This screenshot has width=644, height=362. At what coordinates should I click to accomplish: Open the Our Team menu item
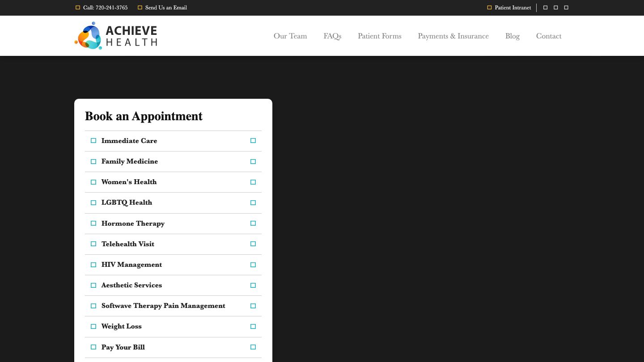point(290,36)
